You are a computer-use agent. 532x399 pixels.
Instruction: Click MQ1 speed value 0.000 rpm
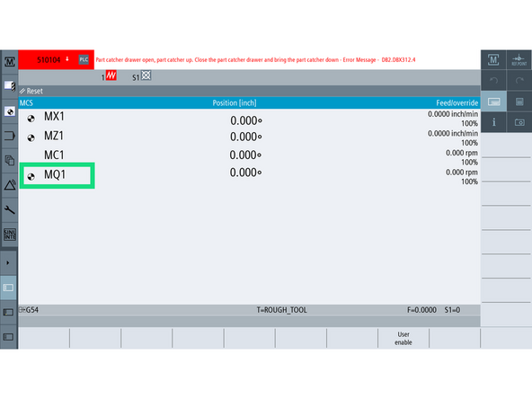pyautogui.click(x=461, y=172)
